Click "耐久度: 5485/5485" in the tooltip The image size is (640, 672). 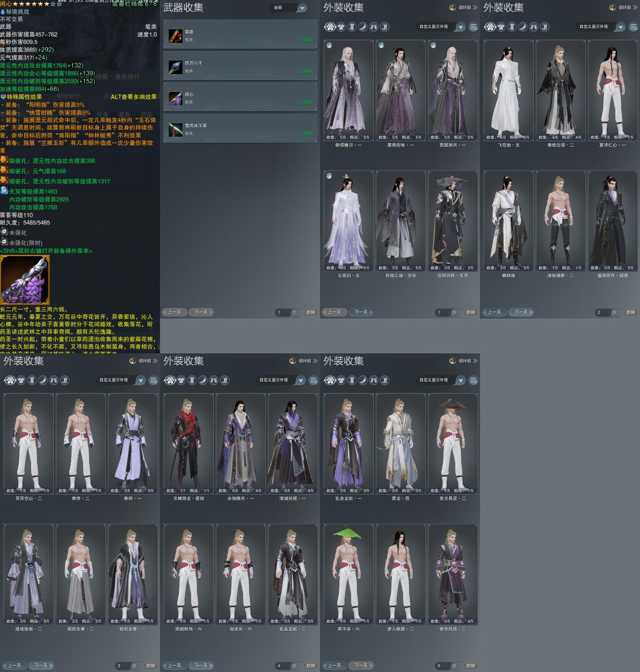25,223
